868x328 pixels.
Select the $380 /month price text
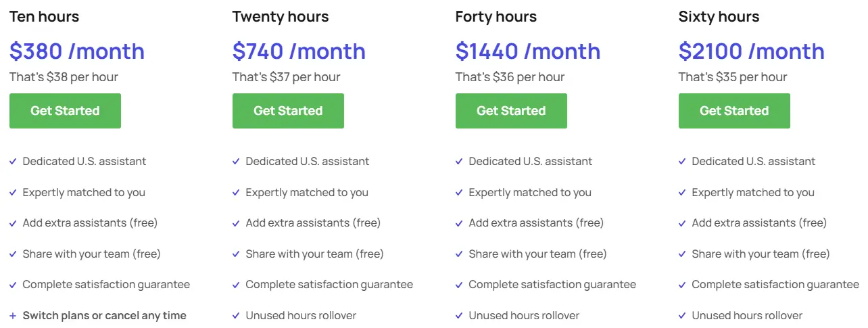(77, 51)
